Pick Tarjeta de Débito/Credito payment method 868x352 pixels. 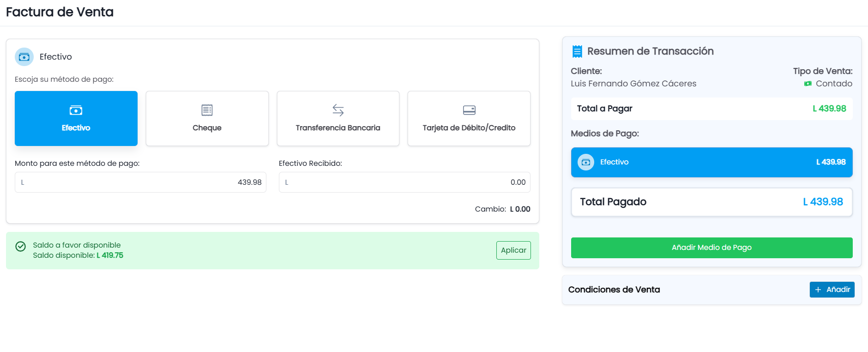(x=469, y=118)
